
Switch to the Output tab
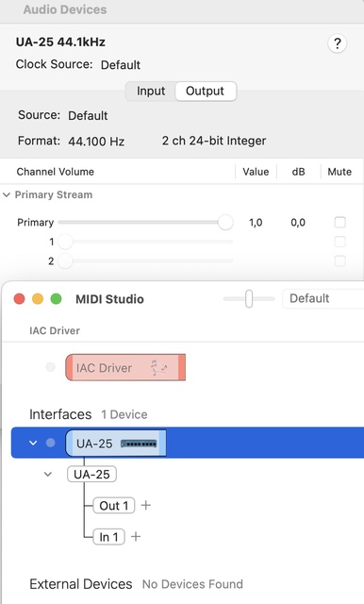click(x=205, y=91)
